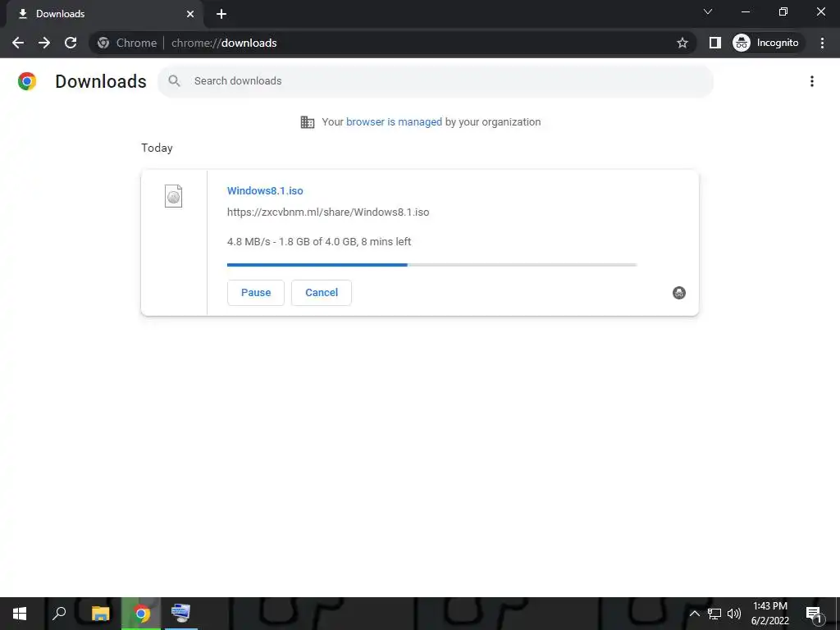Click the Chrome taskbar icon

(141, 614)
